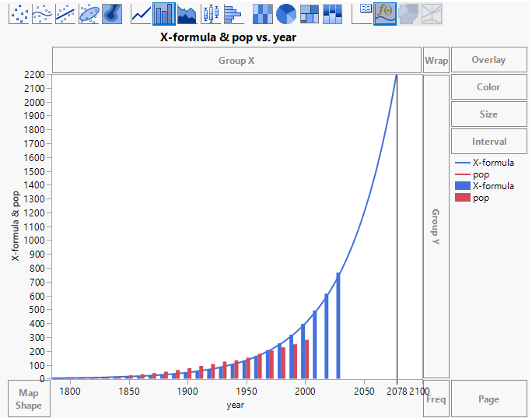Toggle the Line chart element
Viewport: 532px width, 418px height.
click(141, 13)
